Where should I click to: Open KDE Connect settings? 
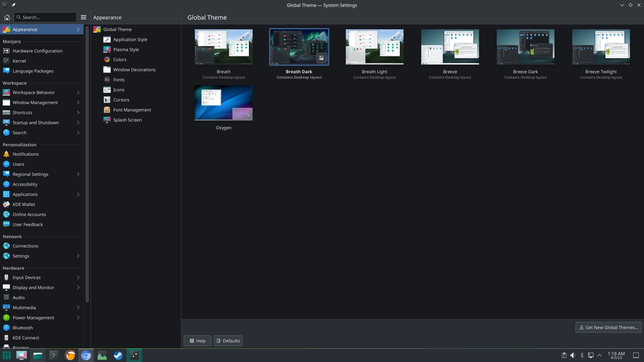point(42,338)
